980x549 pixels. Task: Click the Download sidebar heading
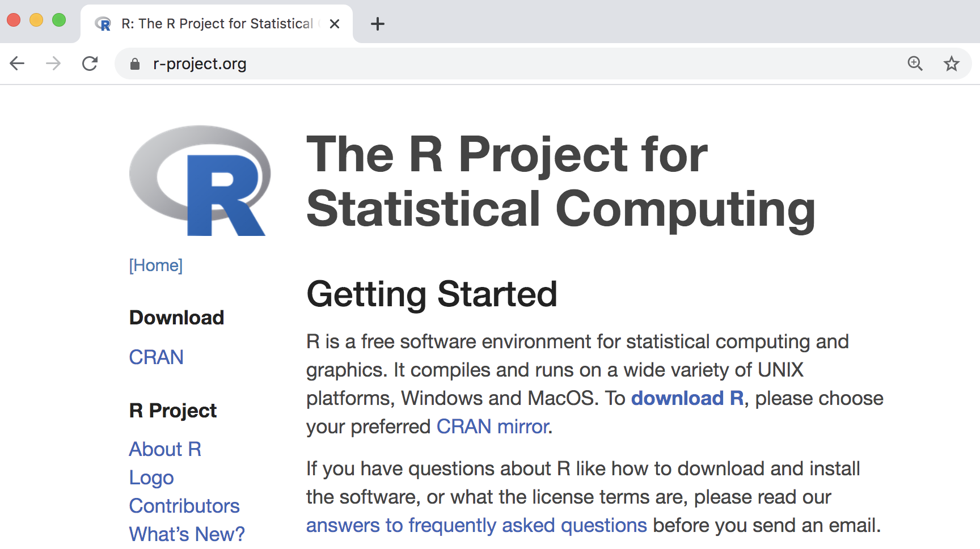coord(177,318)
